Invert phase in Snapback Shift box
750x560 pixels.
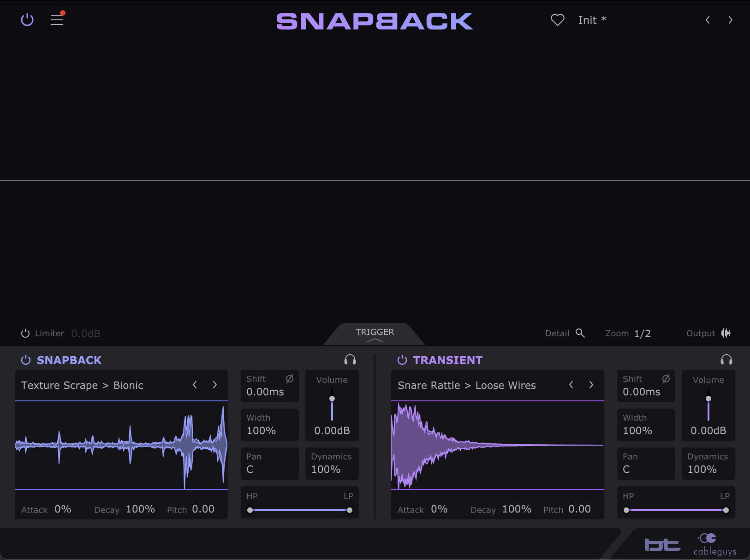pos(289,379)
